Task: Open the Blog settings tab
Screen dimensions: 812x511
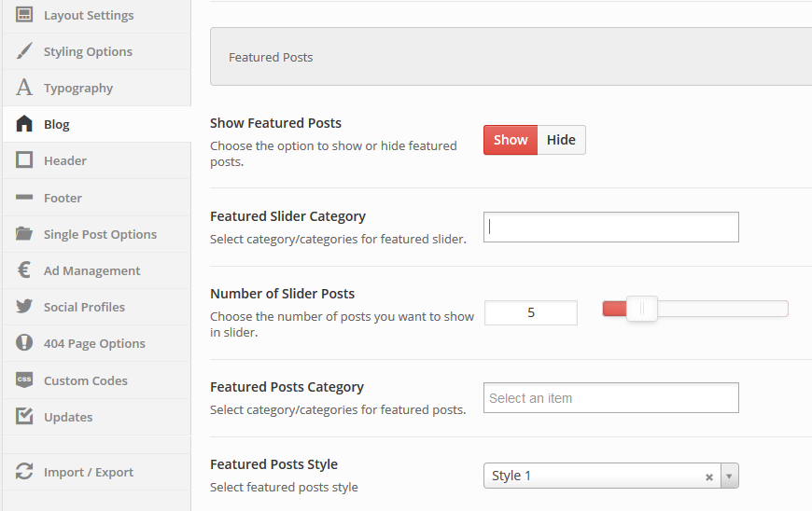Action: click(x=57, y=124)
